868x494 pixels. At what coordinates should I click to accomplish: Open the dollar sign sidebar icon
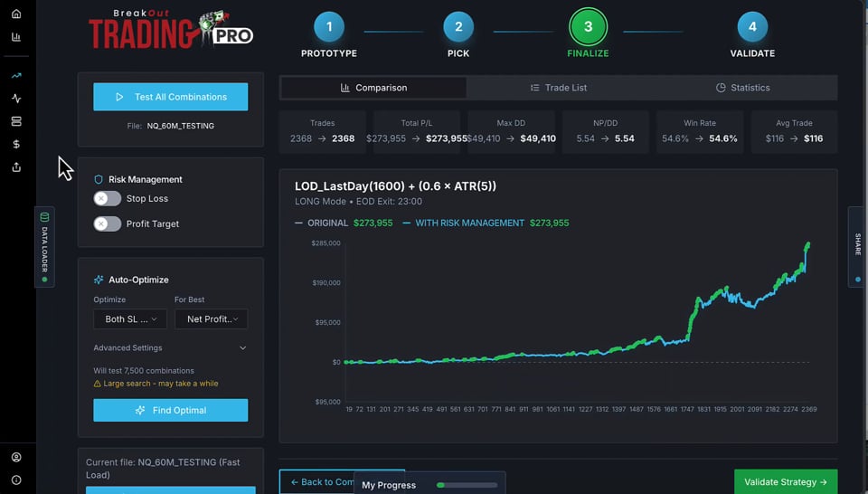16,144
